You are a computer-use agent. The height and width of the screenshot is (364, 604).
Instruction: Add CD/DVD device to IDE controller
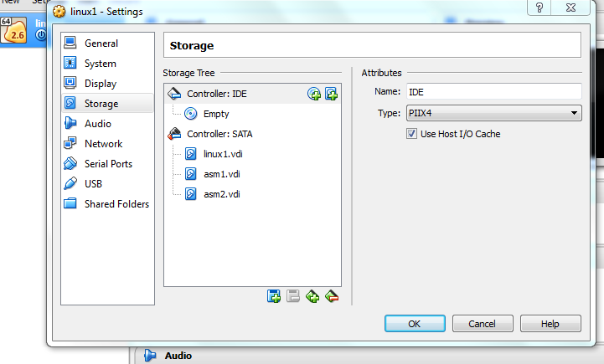click(314, 94)
